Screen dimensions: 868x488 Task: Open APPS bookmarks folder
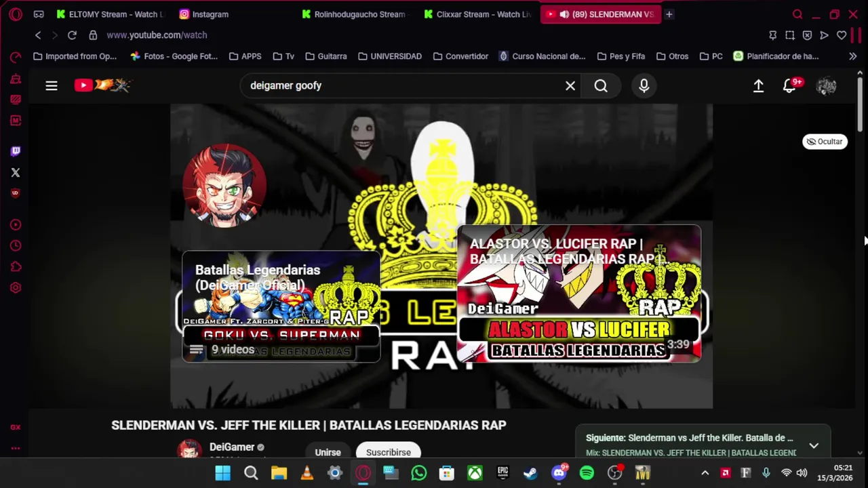point(245,56)
